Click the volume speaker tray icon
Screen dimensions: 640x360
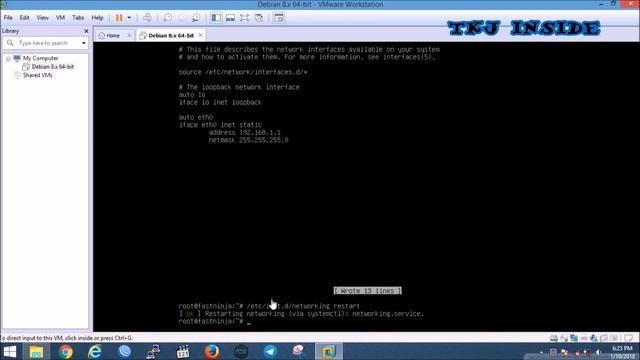coord(598,352)
